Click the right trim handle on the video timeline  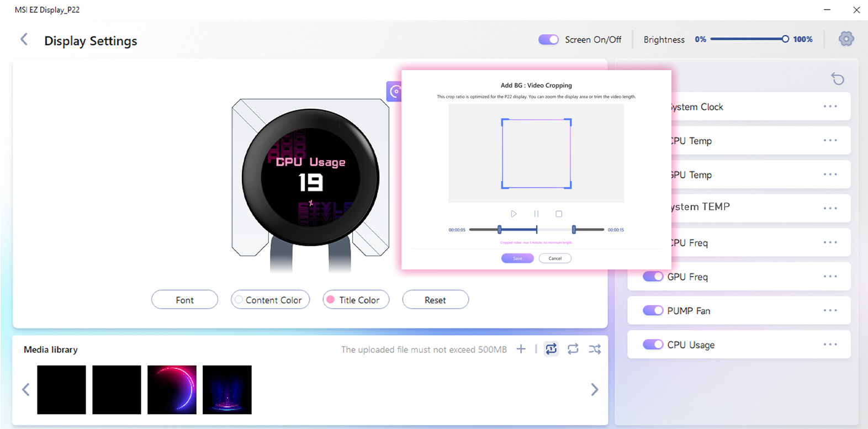coord(574,229)
